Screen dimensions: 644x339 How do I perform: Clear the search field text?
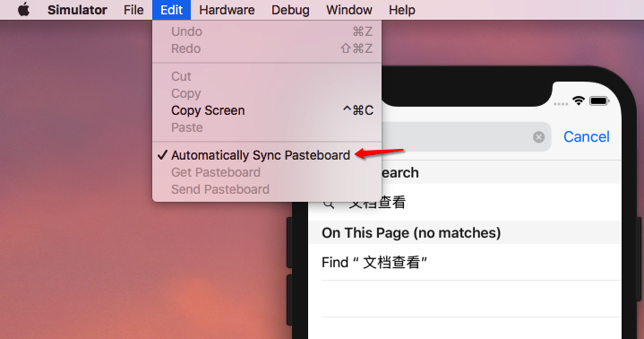click(x=538, y=137)
